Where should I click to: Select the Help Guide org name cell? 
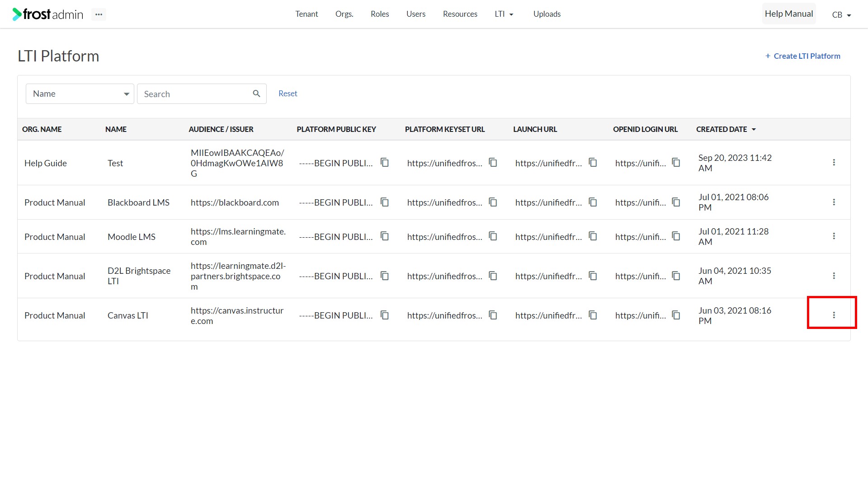pyautogui.click(x=46, y=163)
